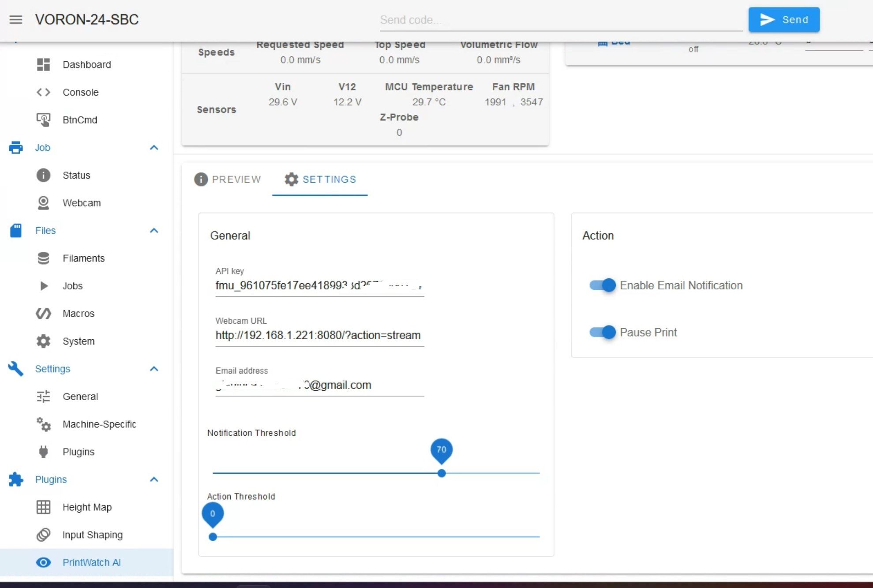The height and width of the screenshot is (588, 873).
Task: Open the hamburger navigation menu
Action: (16, 19)
